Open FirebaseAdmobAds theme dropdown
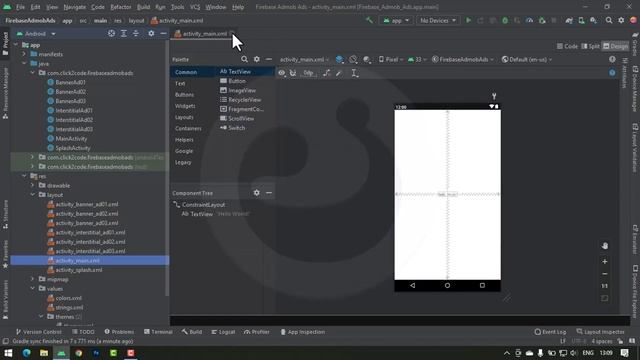The height and width of the screenshot is (360, 640). (463, 60)
